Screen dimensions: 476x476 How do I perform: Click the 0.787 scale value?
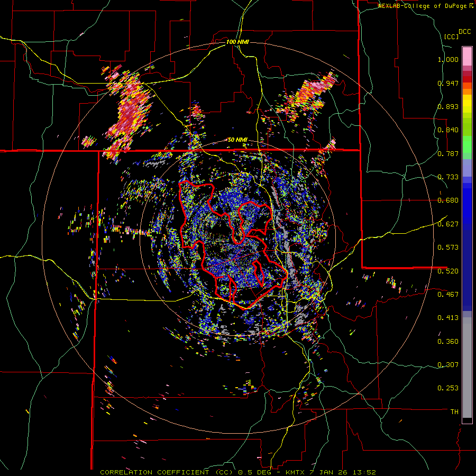click(448, 153)
